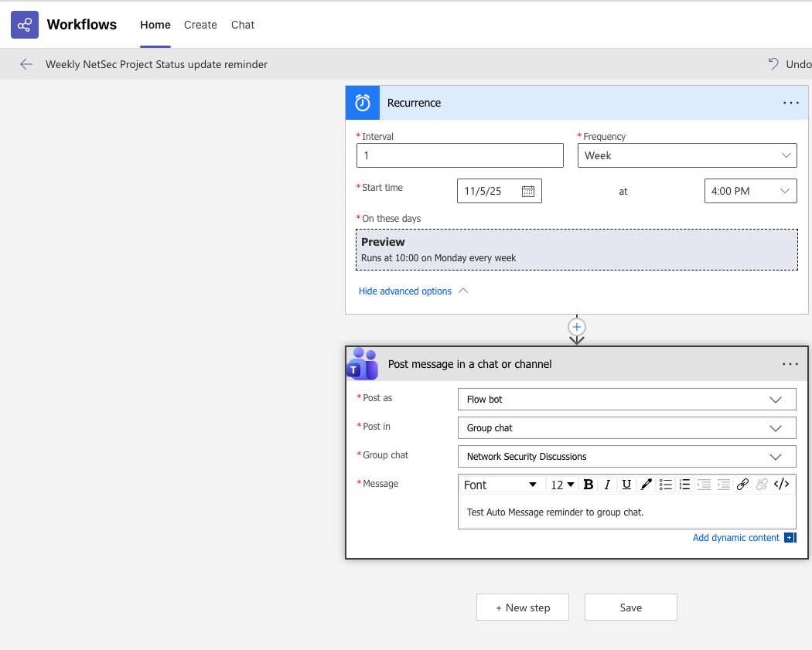Open the 4:00 PM time dropdown
The height and width of the screenshot is (650, 812).
(750, 191)
